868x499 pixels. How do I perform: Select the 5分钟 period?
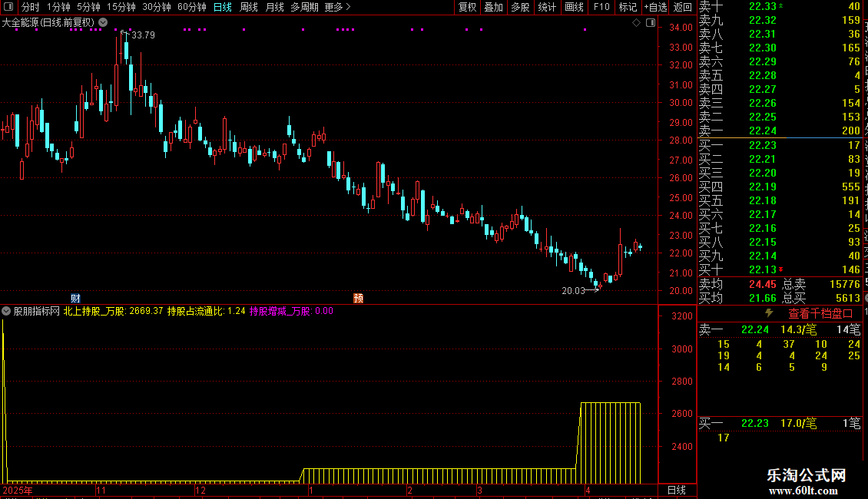pos(88,7)
